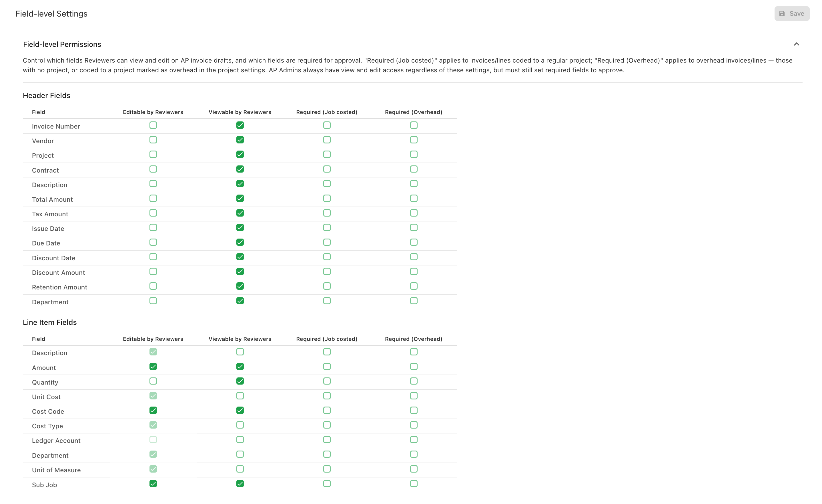The width and height of the screenshot is (822, 504).
Task: Check Viewable by Reviewers for Unit Cost
Action: coord(240,396)
